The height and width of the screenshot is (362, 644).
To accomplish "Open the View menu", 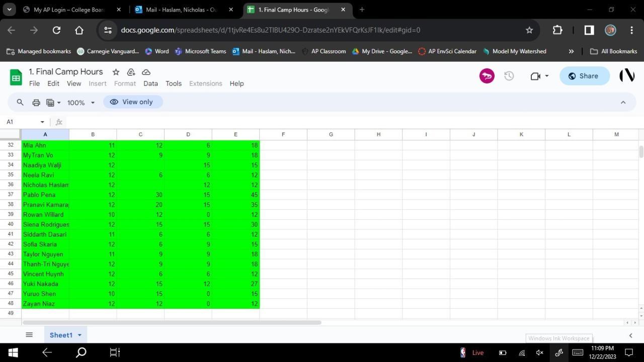I will (x=74, y=83).
